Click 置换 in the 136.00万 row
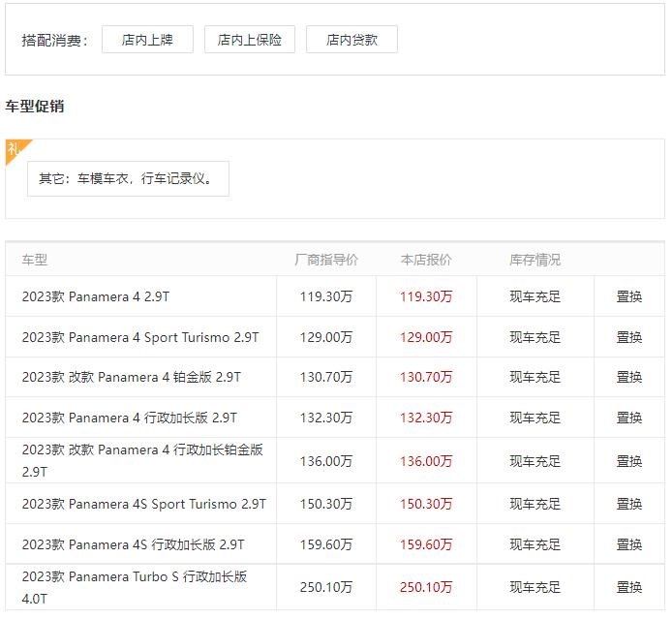 coord(629,461)
